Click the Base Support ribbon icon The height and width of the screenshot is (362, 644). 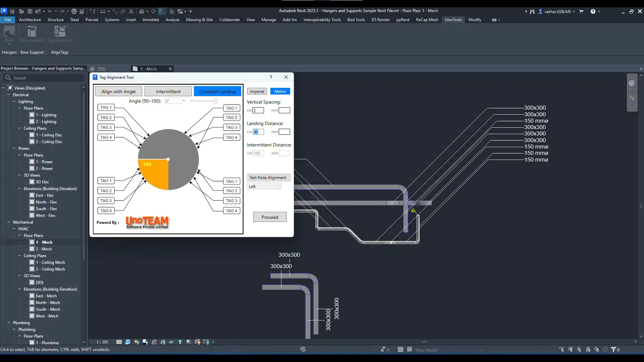tap(32, 32)
